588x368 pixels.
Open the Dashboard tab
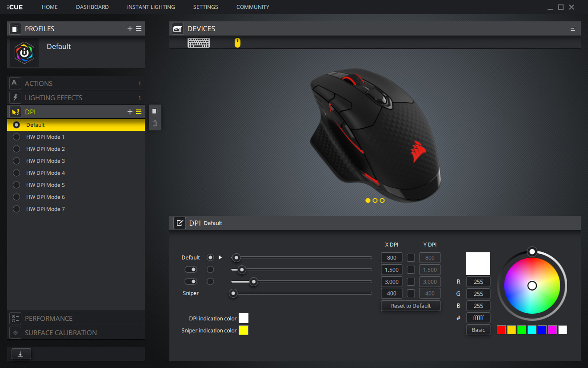pos(92,7)
